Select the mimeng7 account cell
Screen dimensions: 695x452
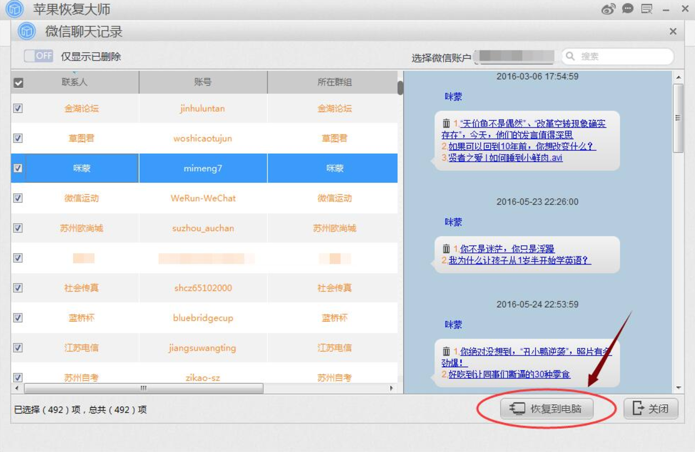click(203, 168)
